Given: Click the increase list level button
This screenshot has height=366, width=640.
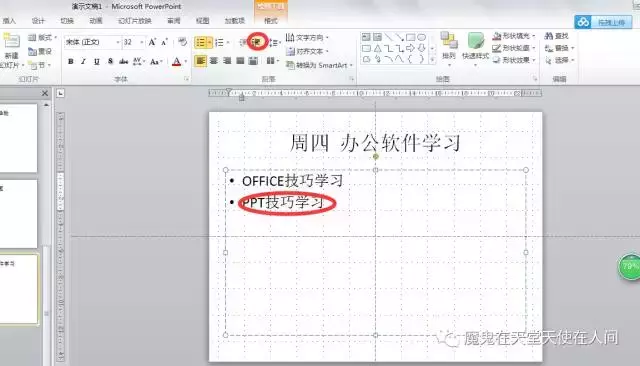Looking at the screenshot, I should pyautogui.click(x=257, y=42).
